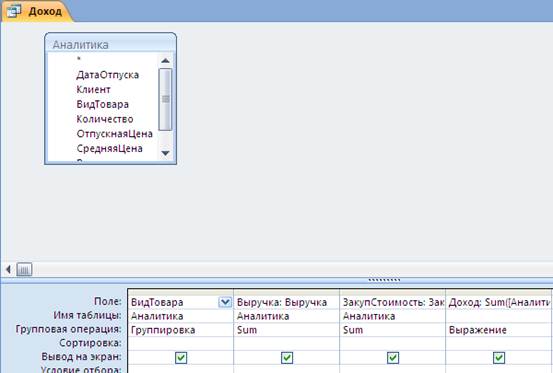553x373 pixels.
Task: Click the Поле row label
Action: click(x=108, y=301)
